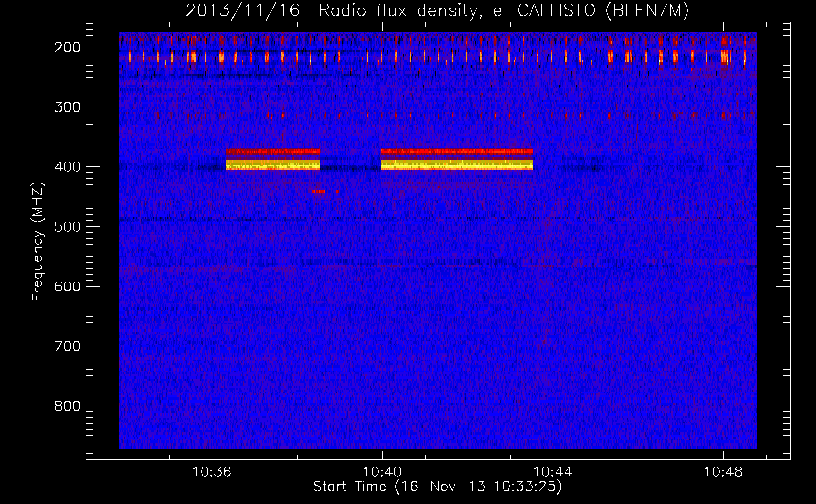
Task: Click the small red dash near 440 MHz
Action: [318, 192]
